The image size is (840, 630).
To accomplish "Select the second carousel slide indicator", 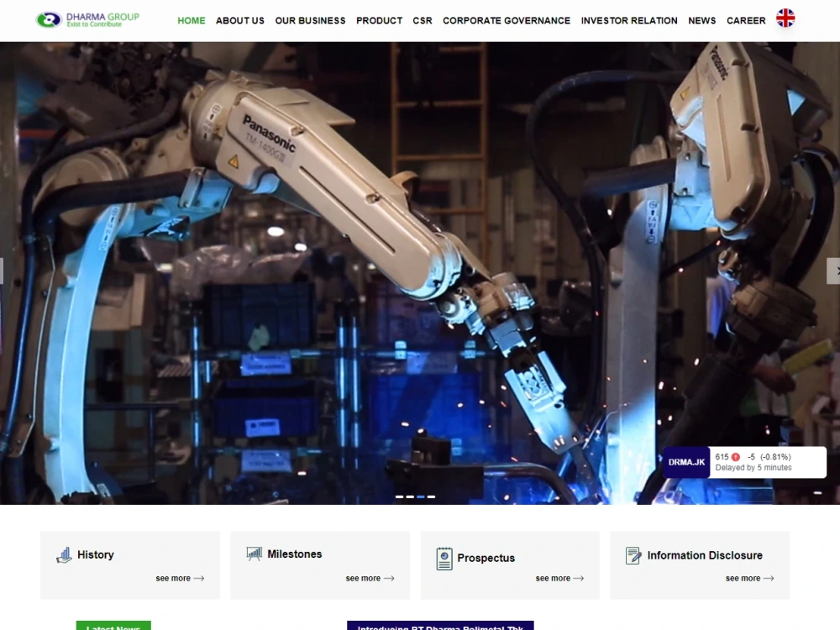I will click(x=410, y=496).
